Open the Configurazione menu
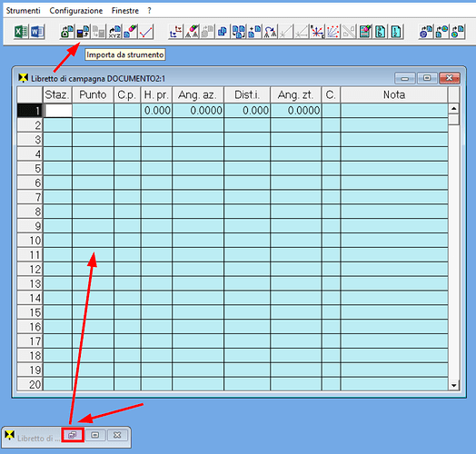The image size is (476, 454). tap(76, 11)
